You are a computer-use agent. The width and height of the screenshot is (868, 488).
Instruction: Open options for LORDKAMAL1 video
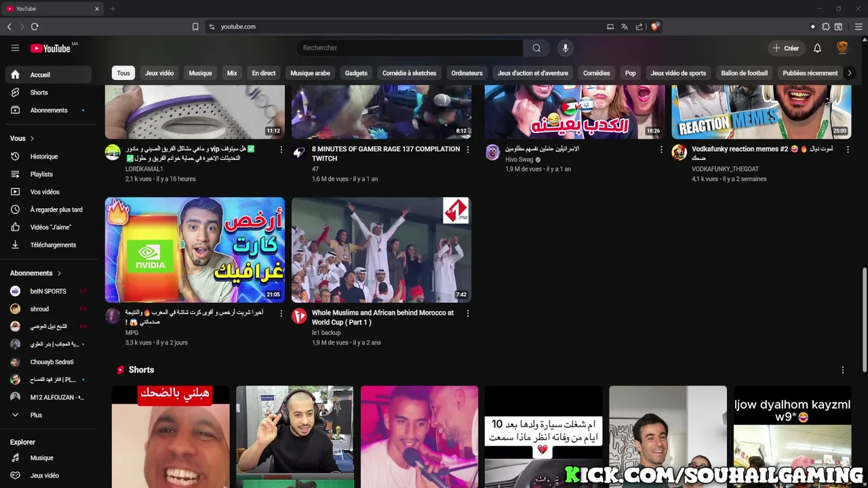[x=281, y=150]
